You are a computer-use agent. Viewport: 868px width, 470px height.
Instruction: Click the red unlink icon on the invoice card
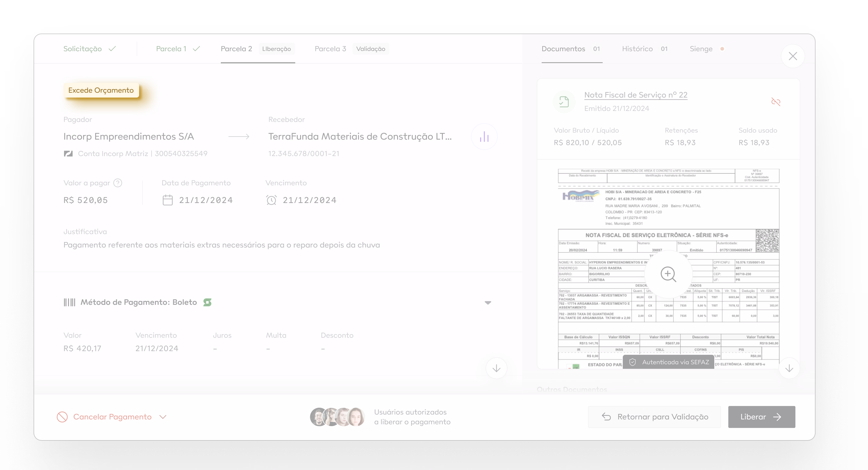(776, 102)
